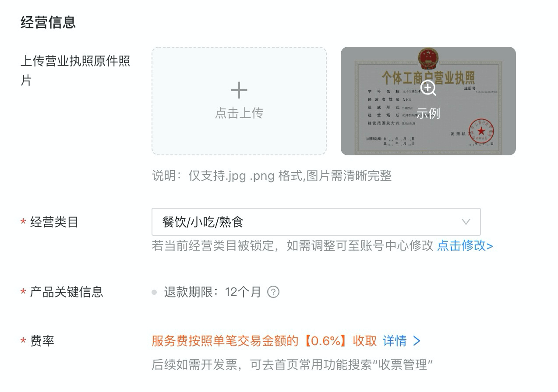Open the 餐饮/小吃/熟食 category selector
Screen dimensions: 558x392
coord(316,222)
